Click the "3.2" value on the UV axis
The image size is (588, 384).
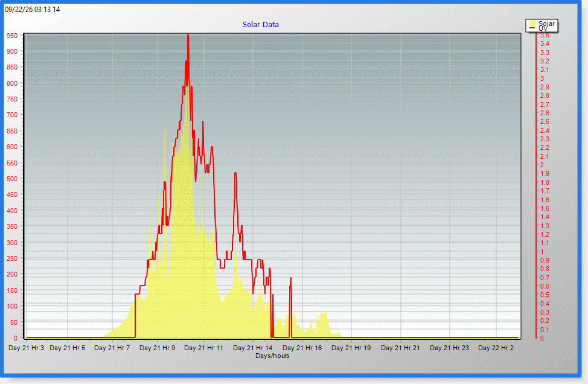[545, 61]
